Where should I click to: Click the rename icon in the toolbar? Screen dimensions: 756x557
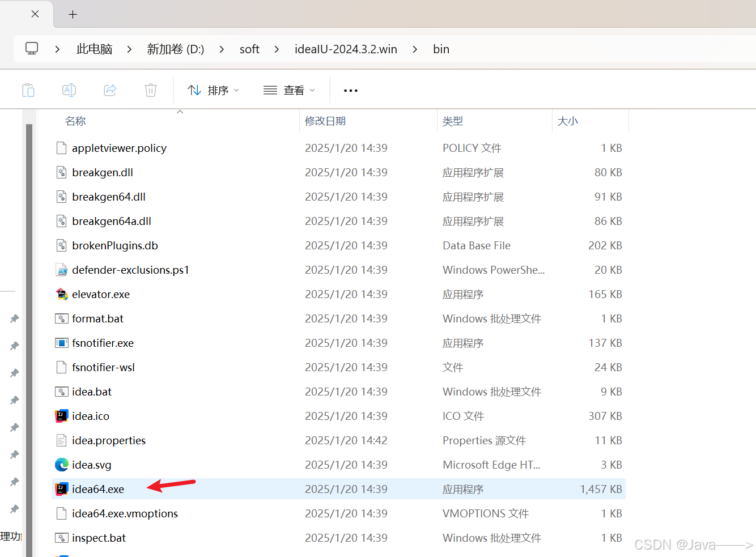pyautogui.click(x=69, y=90)
